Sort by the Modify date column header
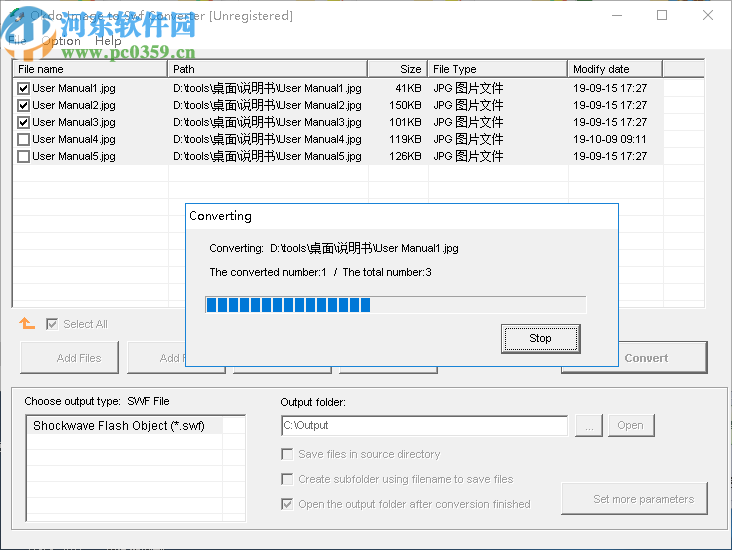Screen dimensions: 732x550 pyautogui.click(x=615, y=69)
